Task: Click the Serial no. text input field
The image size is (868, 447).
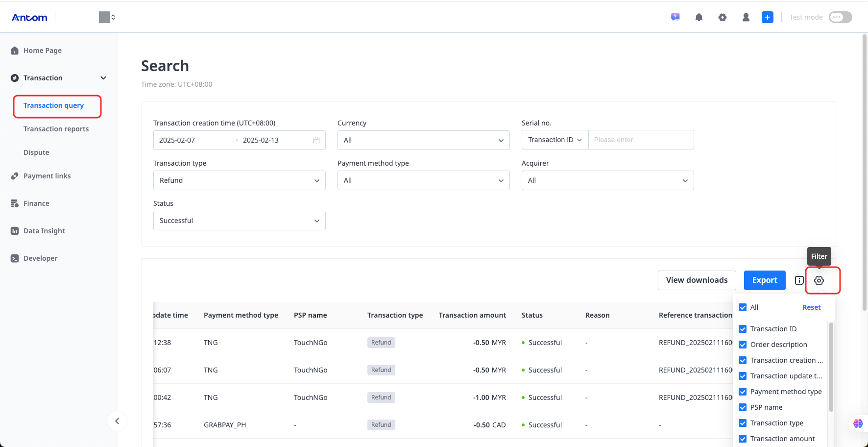Action: click(x=641, y=140)
